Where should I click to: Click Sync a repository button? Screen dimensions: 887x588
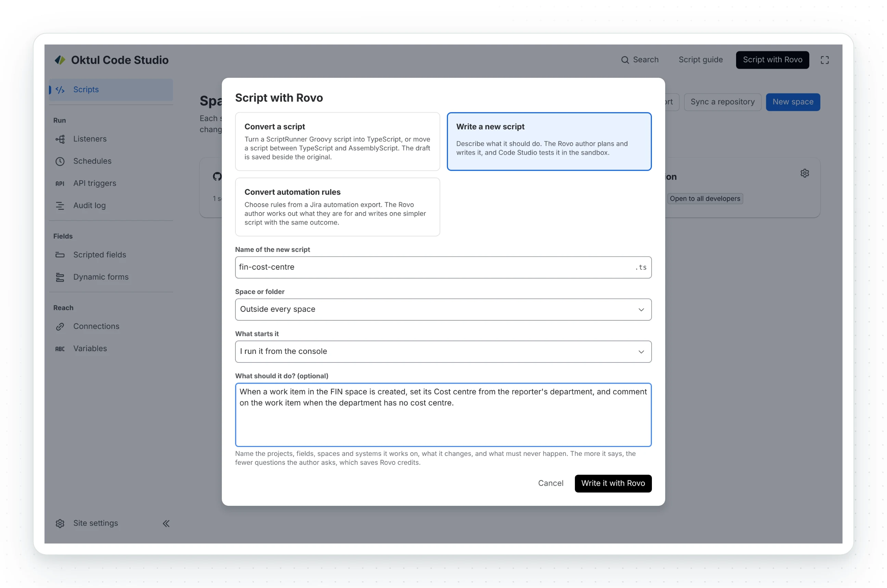click(x=722, y=102)
